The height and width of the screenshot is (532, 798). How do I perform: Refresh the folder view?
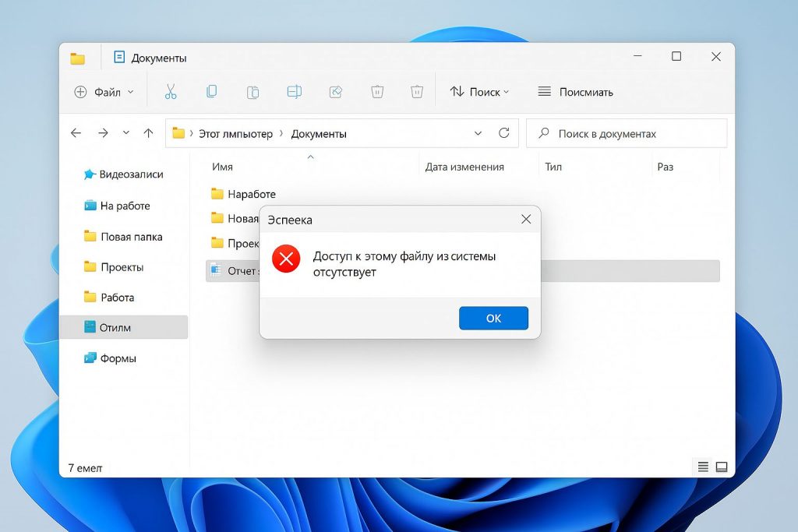tap(504, 133)
